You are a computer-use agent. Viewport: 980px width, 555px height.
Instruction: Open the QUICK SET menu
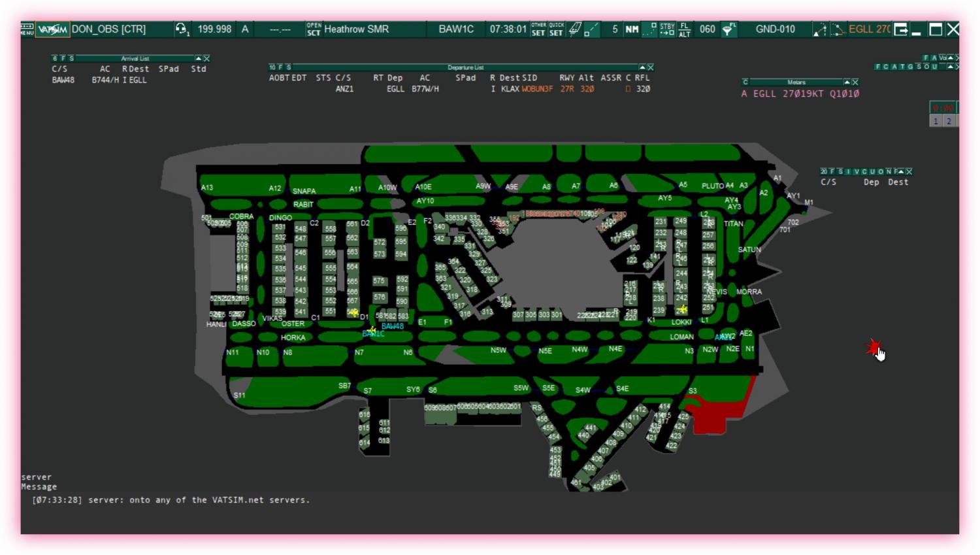(556, 29)
